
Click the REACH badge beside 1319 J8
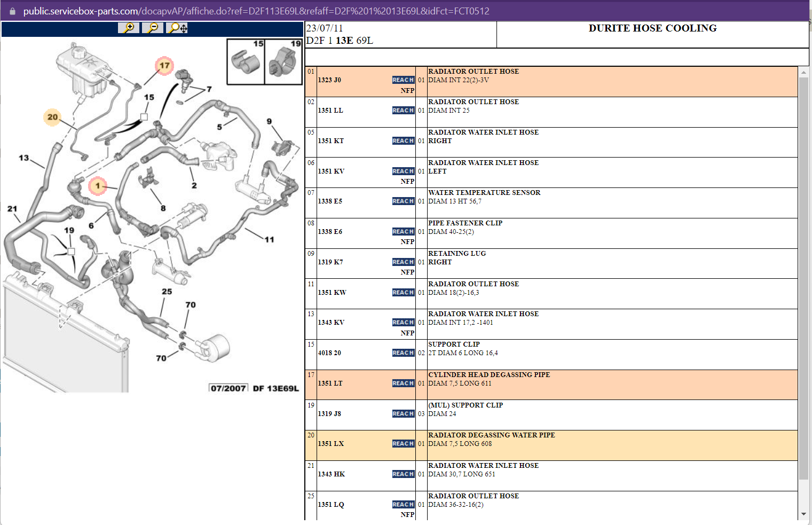[403, 414]
